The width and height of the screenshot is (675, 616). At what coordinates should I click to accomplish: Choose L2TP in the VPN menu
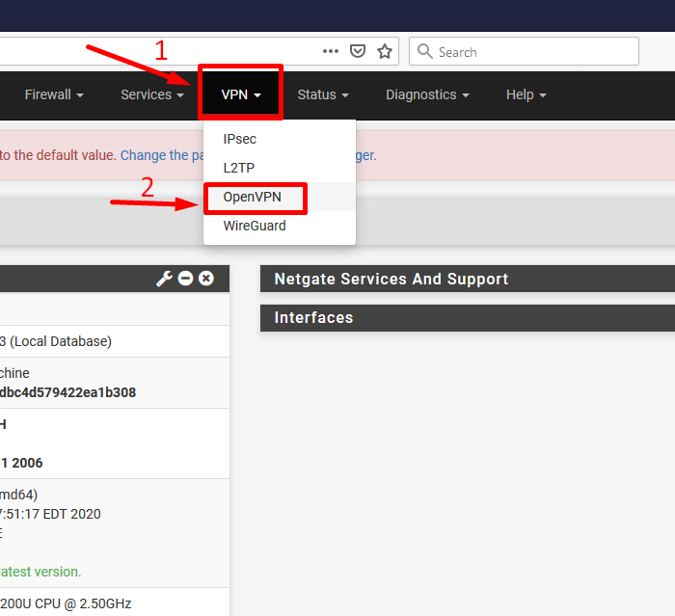click(x=280, y=168)
